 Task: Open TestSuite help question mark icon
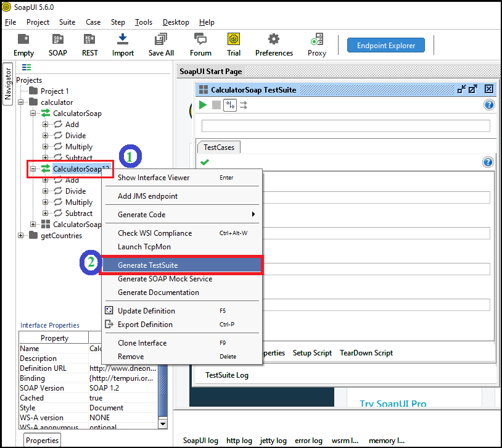pos(489,105)
